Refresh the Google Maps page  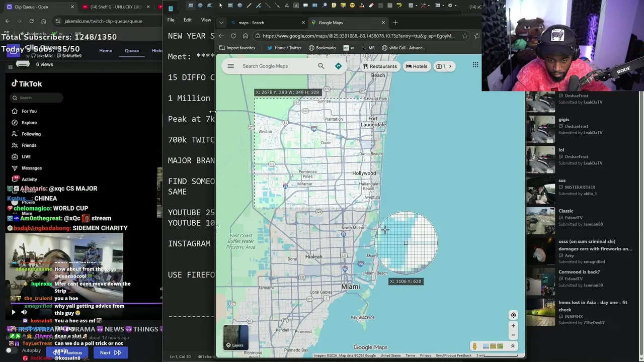(x=233, y=36)
